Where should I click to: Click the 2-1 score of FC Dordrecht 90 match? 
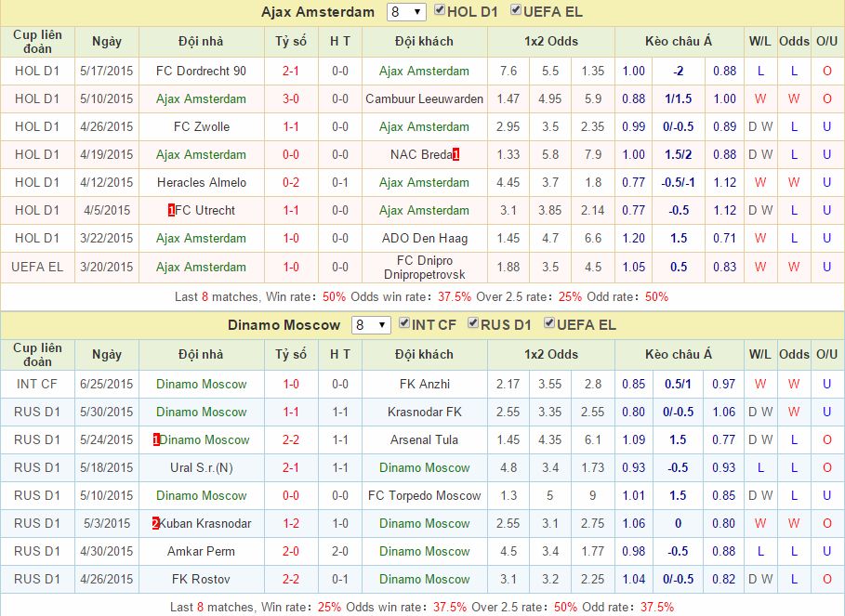click(290, 71)
